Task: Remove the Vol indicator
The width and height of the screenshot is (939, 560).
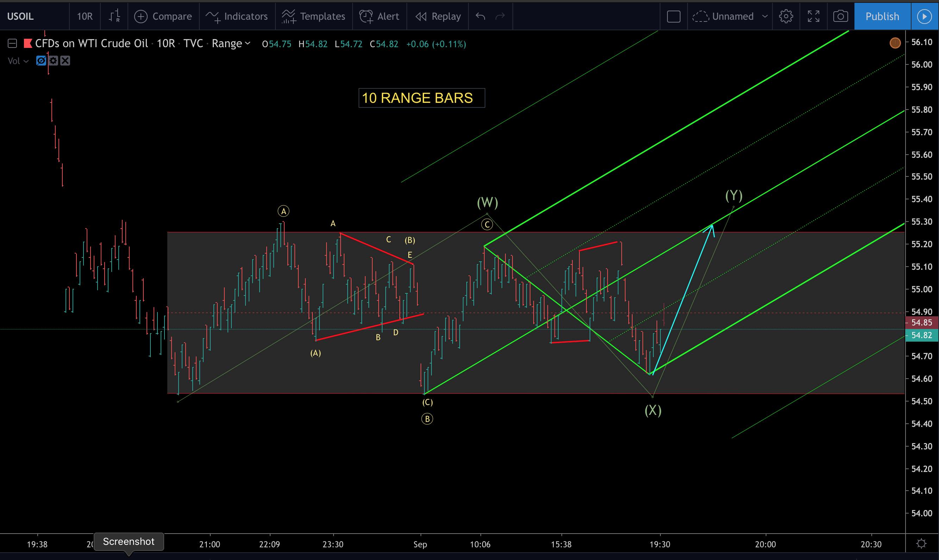Action: point(65,61)
